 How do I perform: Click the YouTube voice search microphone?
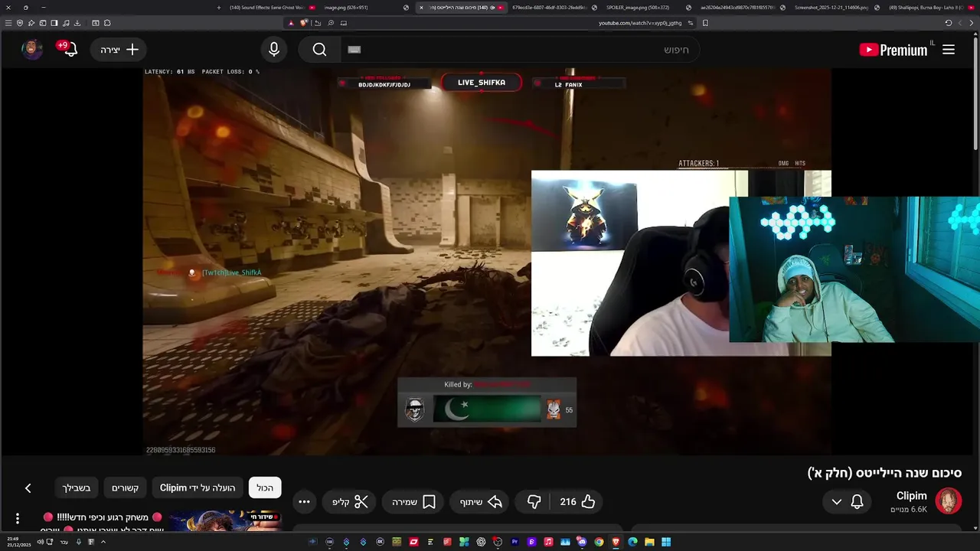tap(274, 50)
